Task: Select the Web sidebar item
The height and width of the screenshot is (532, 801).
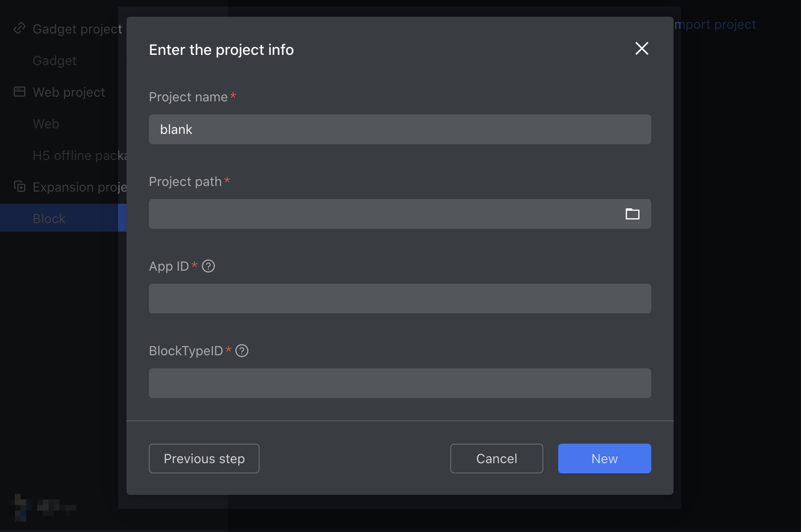Action: pos(46,124)
